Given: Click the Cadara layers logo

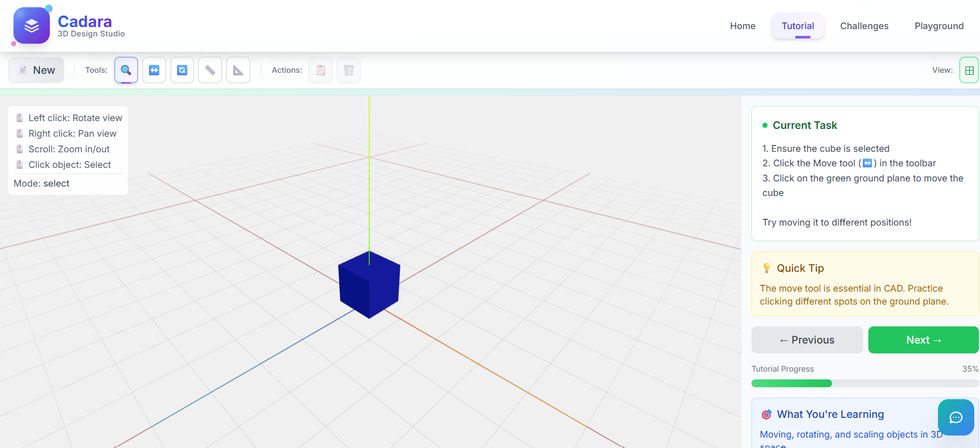Looking at the screenshot, I should click(32, 25).
